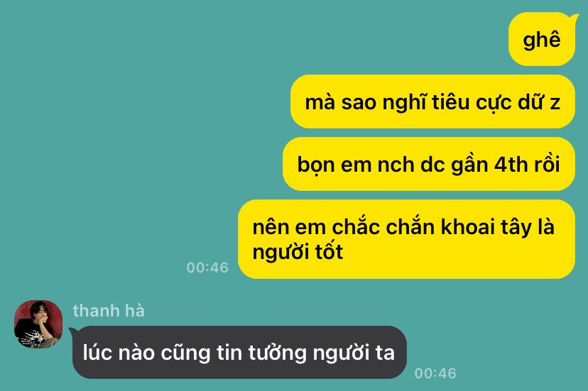The width and height of the screenshot is (588, 391).
Task: Click the empty teal chat background
Action: click(x=131, y=112)
